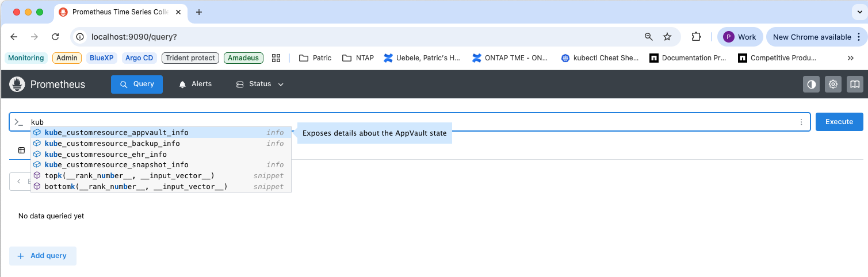Open the Documentation Pr... bookmark
This screenshot has height=277, width=868.
point(688,58)
